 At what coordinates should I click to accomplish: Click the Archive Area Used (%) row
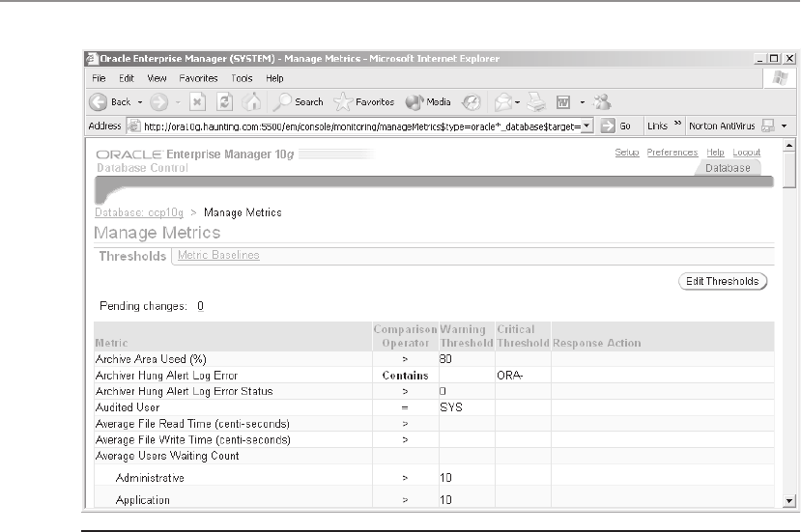point(434,359)
